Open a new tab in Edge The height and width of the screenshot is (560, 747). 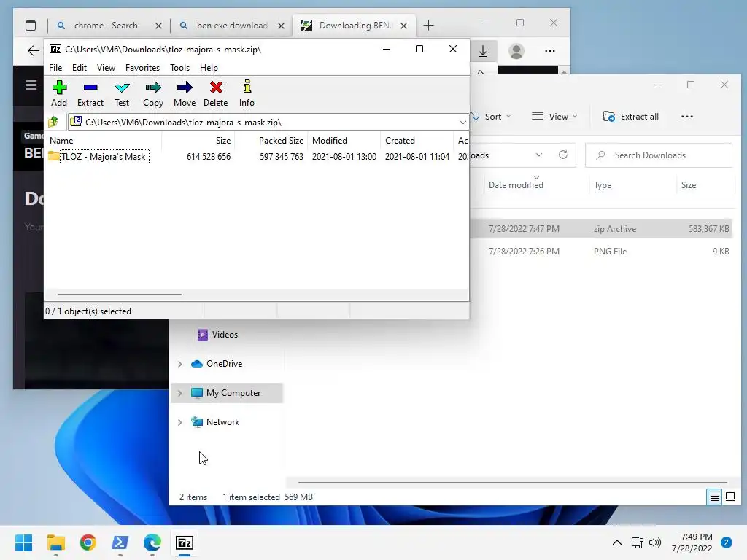pos(429,26)
